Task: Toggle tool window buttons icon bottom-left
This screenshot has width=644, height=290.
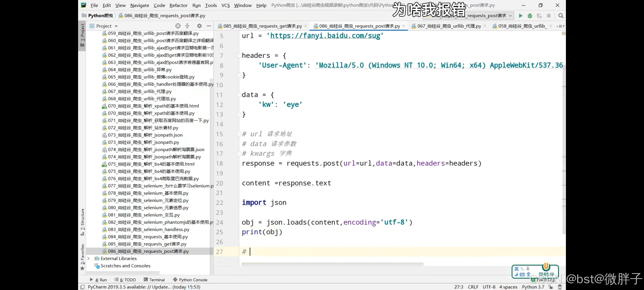Action: pyautogui.click(x=82, y=287)
